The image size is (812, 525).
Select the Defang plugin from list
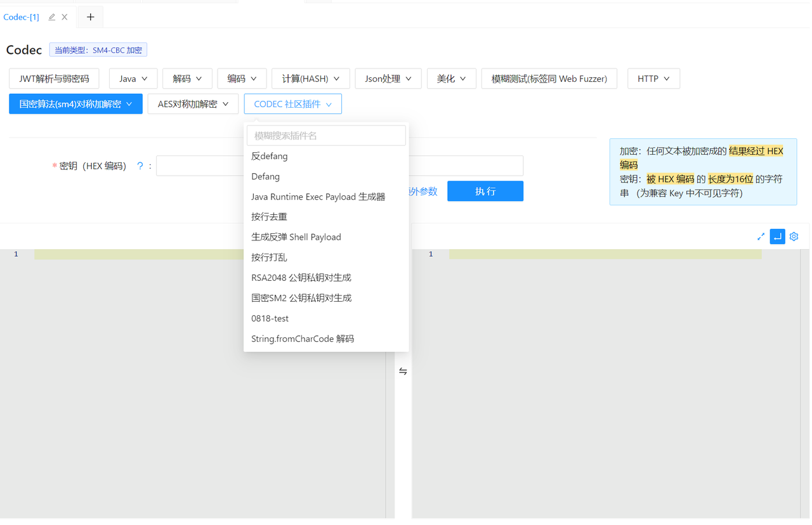coord(265,176)
